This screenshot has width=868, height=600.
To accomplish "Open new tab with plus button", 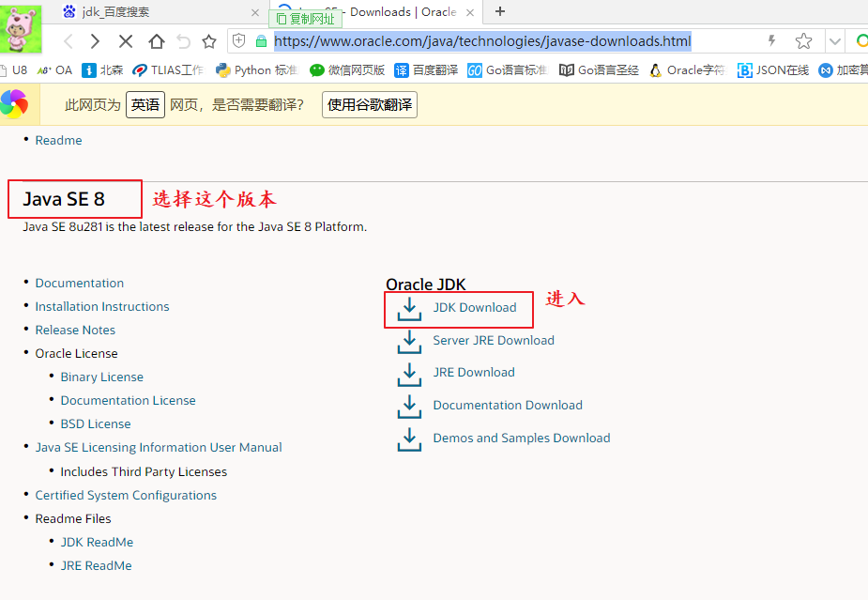I will 500,12.
